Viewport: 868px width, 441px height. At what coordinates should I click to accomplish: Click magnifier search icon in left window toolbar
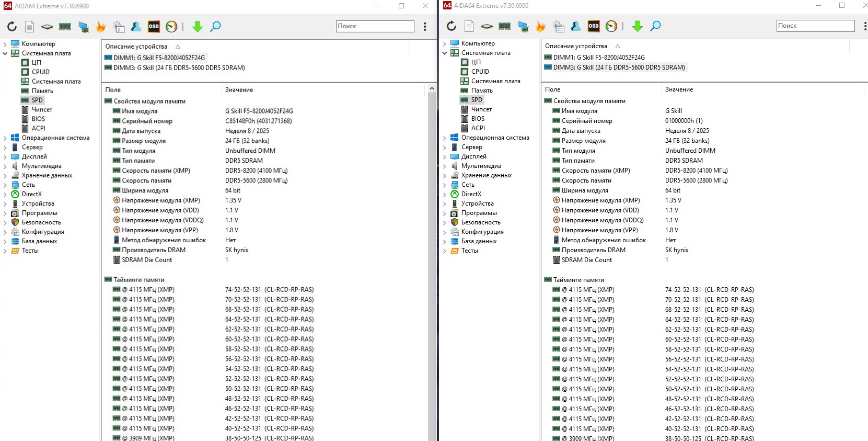tap(215, 26)
